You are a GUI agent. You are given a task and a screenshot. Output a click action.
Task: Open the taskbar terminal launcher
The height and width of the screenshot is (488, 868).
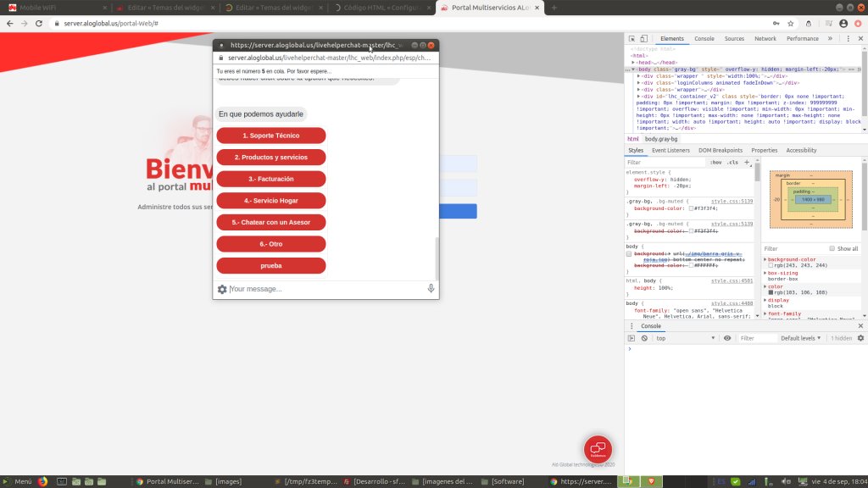(62, 481)
